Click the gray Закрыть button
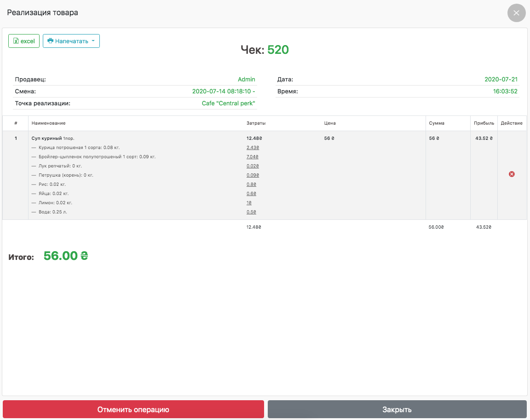This screenshot has height=420, width=530. (x=397, y=409)
